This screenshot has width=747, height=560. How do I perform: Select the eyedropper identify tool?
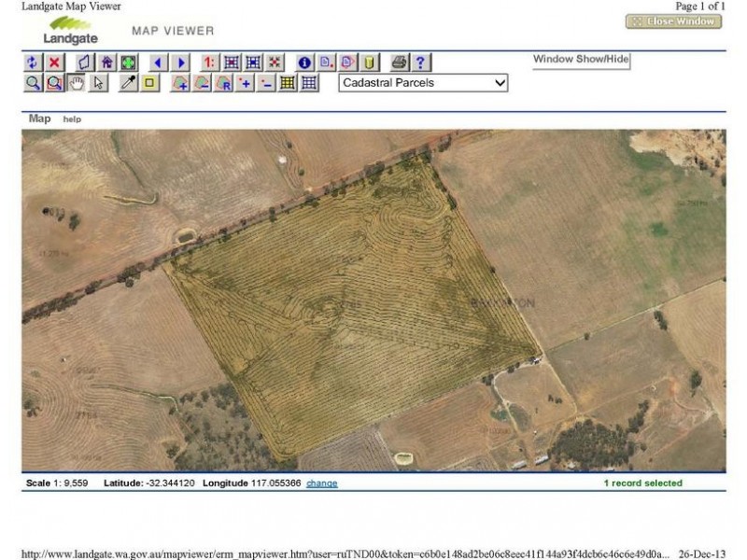(128, 83)
